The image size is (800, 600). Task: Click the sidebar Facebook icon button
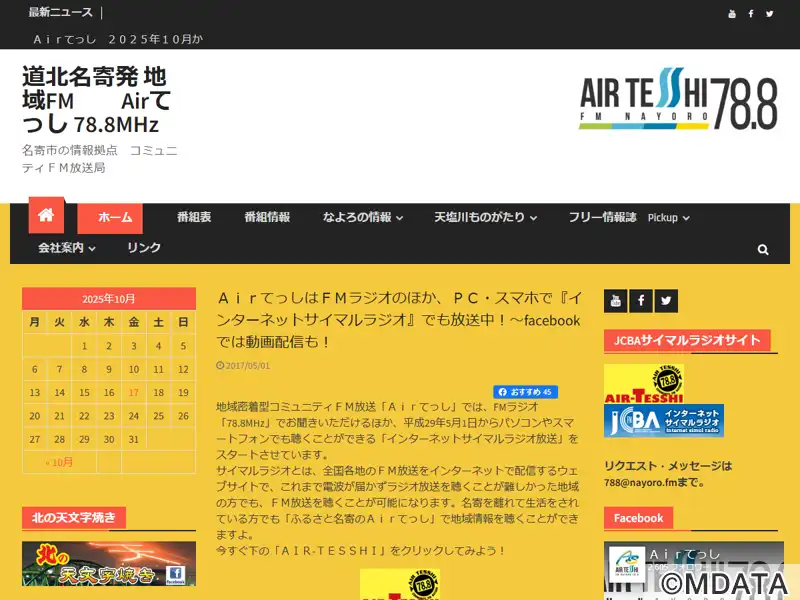pos(641,300)
